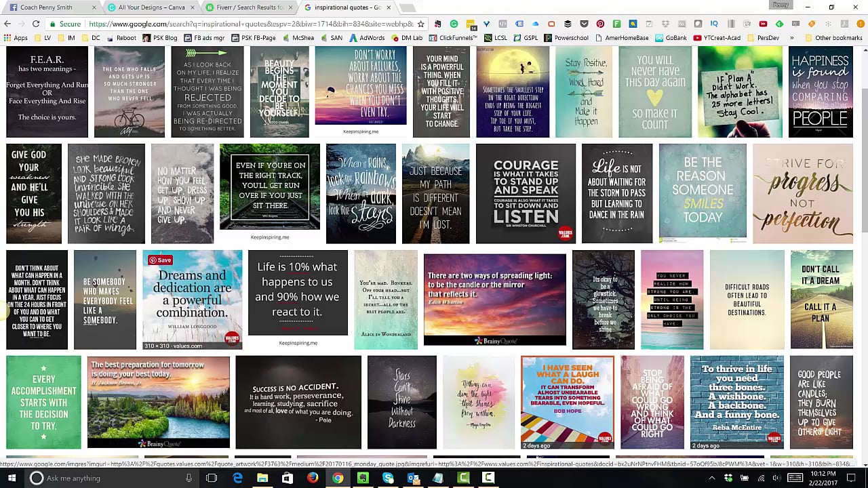Open the Buffer stacked-layers extension
Image resolution: width=868 pixels, height=488 pixels.
[568, 24]
